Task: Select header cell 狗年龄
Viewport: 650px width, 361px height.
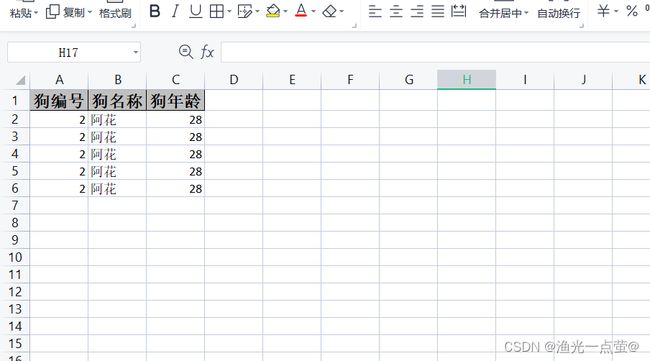Action: click(x=175, y=100)
